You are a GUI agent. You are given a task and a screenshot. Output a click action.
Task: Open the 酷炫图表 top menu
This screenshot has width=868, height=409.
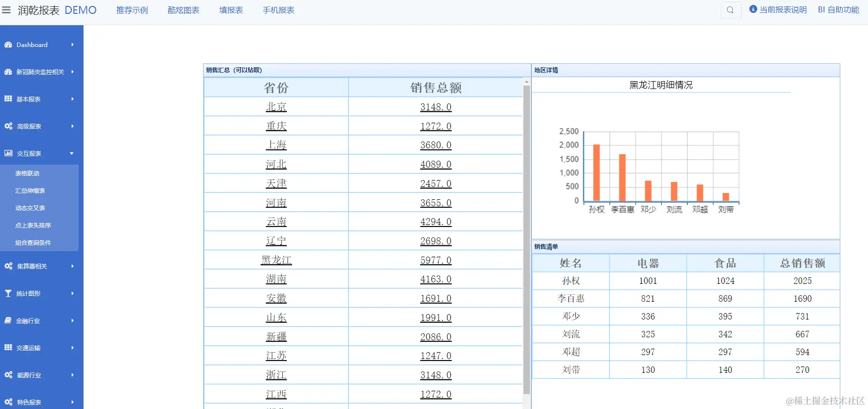tap(183, 10)
